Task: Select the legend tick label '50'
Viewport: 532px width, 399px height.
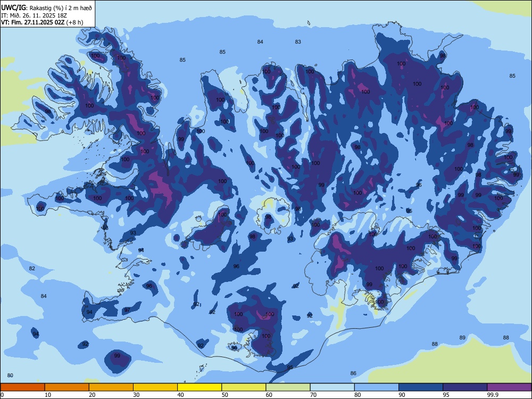Action: point(225,395)
